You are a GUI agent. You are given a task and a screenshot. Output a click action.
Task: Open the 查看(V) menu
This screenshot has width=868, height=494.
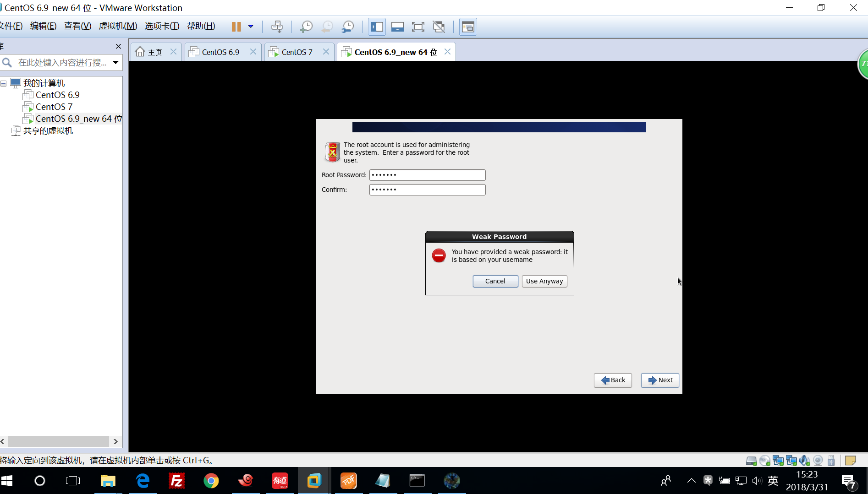point(77,26)
